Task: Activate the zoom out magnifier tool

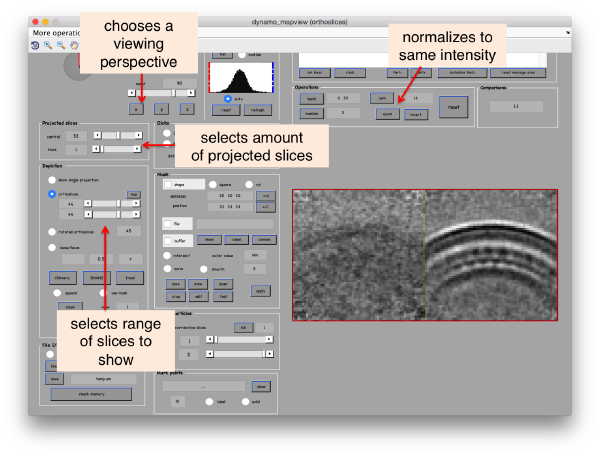Action: click(61, 46)
